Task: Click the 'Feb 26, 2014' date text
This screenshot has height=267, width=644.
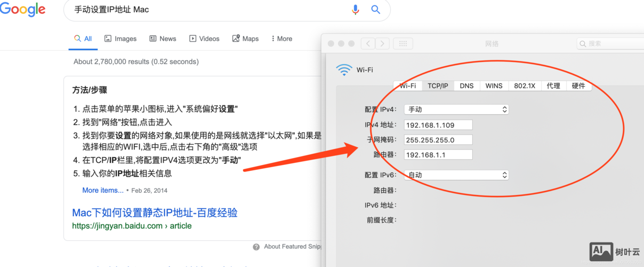Action: [149, 191]
